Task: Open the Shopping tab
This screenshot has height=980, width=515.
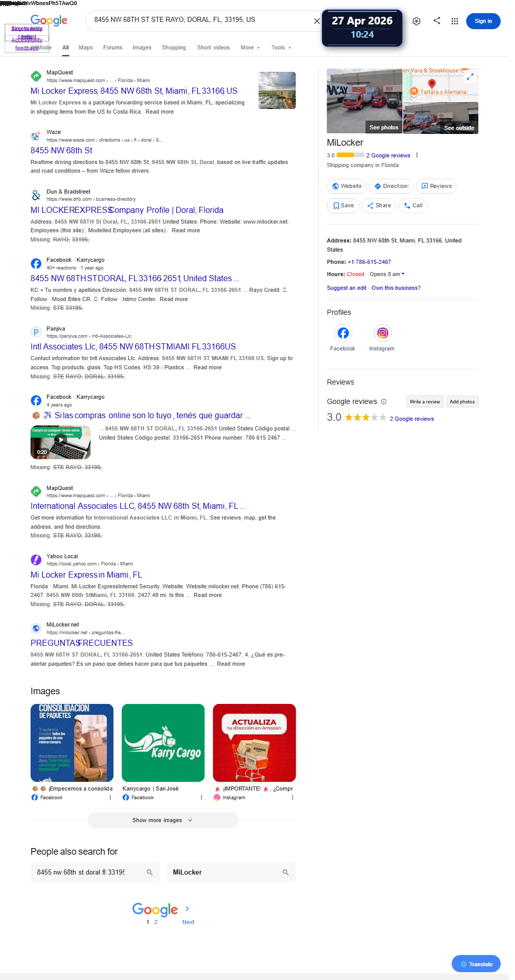Action: (174, 47)
